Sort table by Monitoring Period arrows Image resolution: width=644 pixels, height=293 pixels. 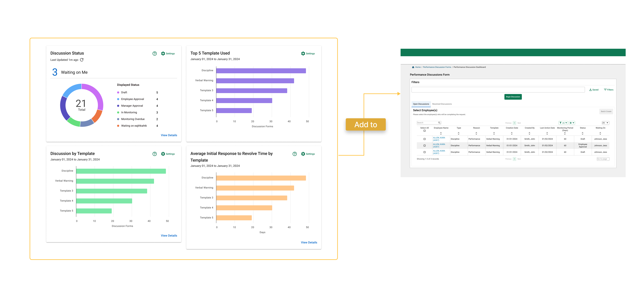click(x=565, y=134)
